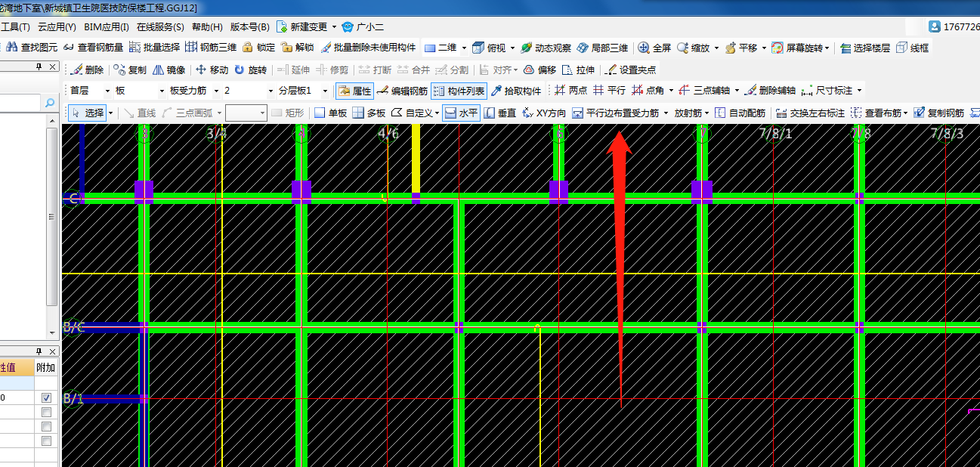Click the 删除辅轴 delete auxiliary axis tool
980x467 pixels.
pos(770,90)
